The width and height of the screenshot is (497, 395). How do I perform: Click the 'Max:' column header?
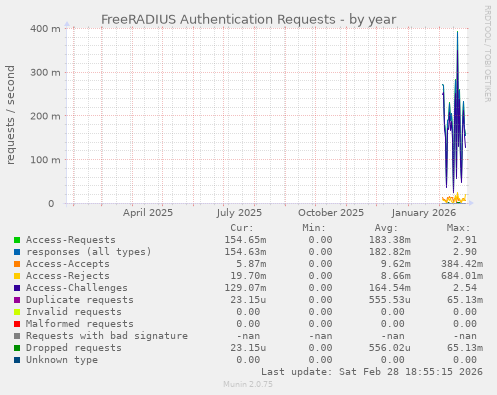pos(458,228)
